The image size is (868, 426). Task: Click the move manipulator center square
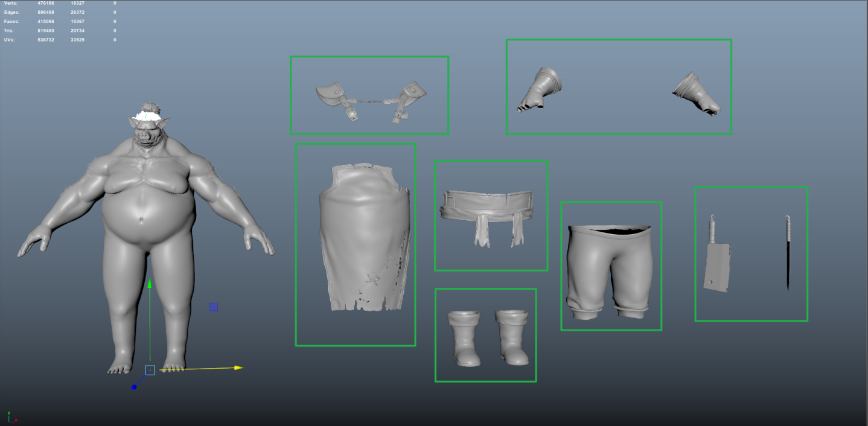coord(150,370)
